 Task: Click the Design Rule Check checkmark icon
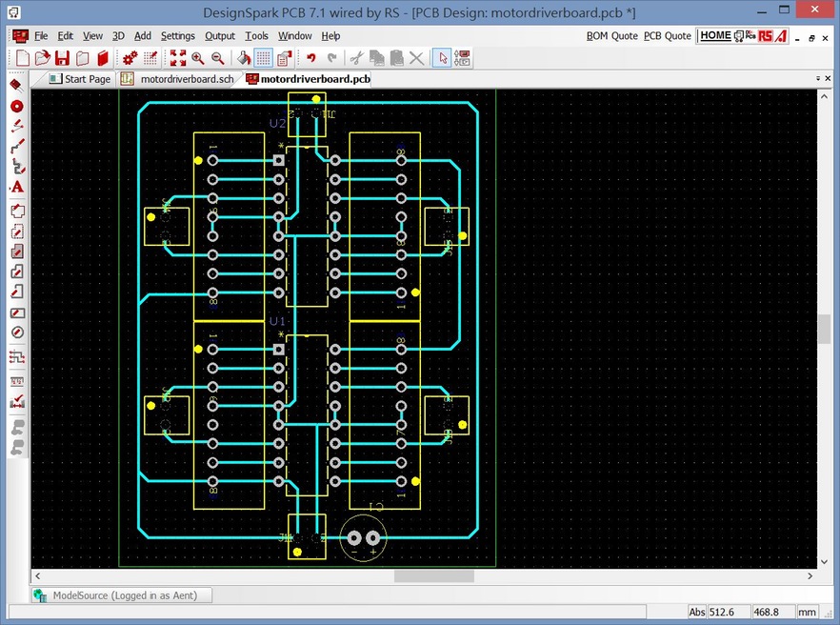coord(16,400)
